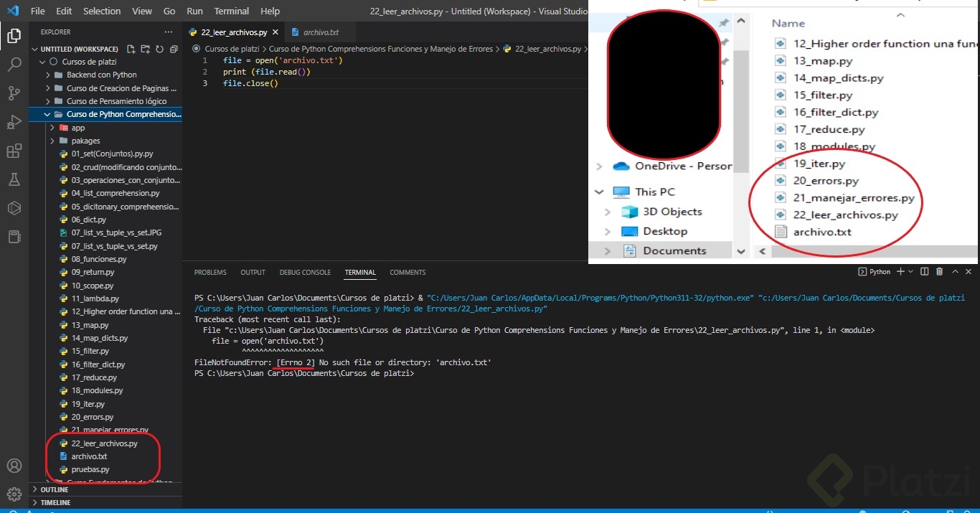
Task: Select OneDrive - Personal in File Explorer
Action: click(x=683, y=166)
